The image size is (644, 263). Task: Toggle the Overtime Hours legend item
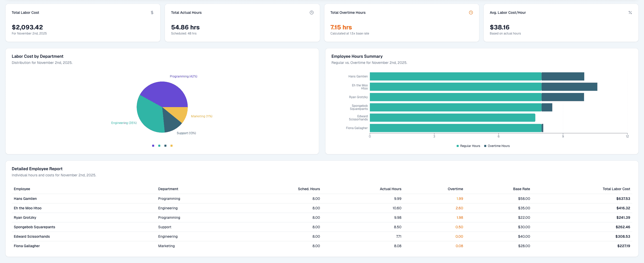click(x=497, y=146)
